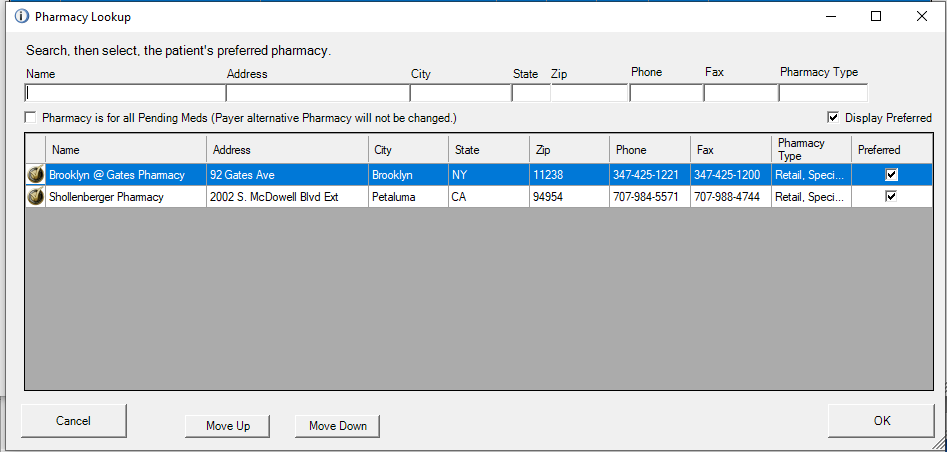Confirm selection with the OK button
Viewport: 947px width, 452px height.
pos(881,421)
